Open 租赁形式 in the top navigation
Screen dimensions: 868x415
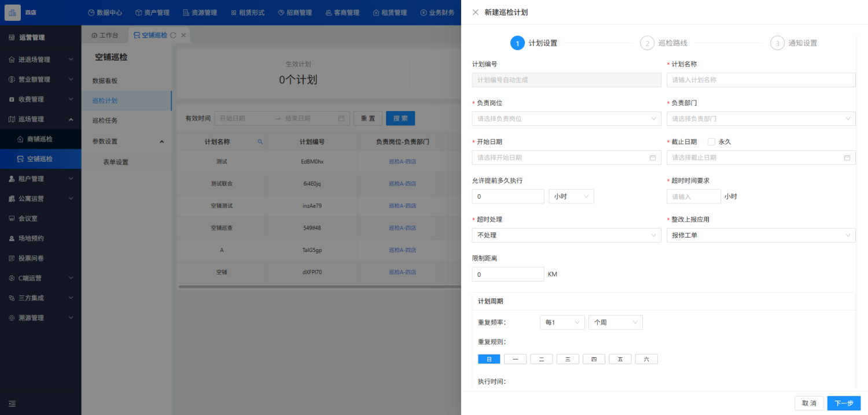(x=247, y=12)
